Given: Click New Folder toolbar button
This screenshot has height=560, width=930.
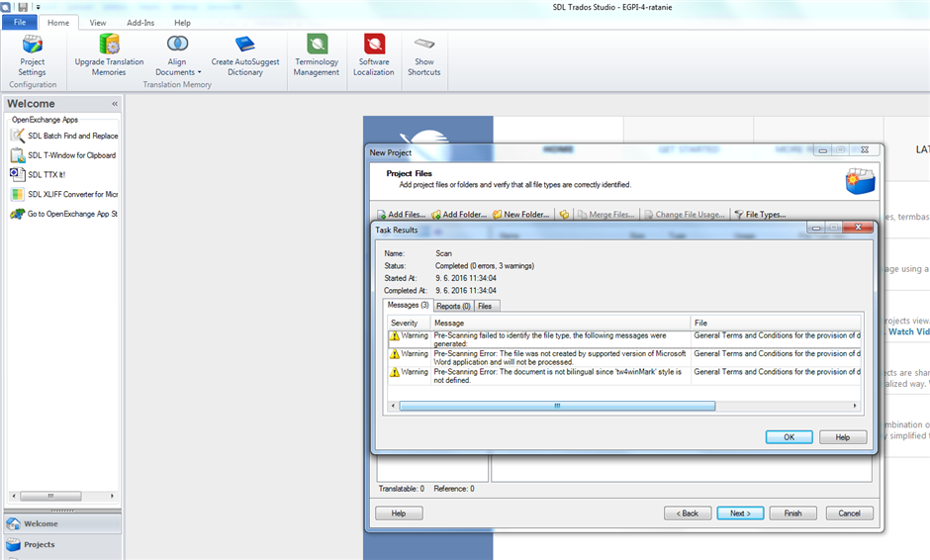Looking at the screenshot, I should pos(520,214).
